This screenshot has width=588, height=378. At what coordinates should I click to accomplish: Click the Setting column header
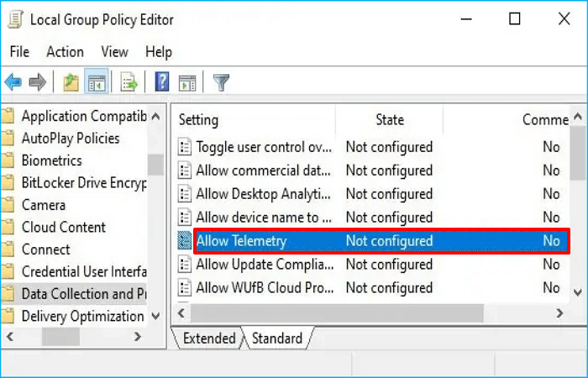point(198,120)
